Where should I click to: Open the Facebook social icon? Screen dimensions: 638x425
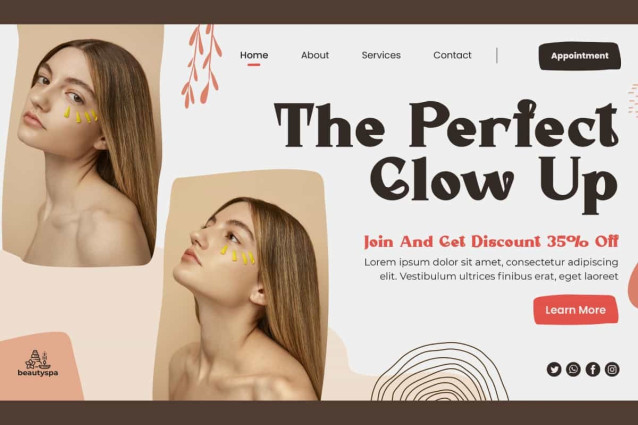(x=592, y=369)
